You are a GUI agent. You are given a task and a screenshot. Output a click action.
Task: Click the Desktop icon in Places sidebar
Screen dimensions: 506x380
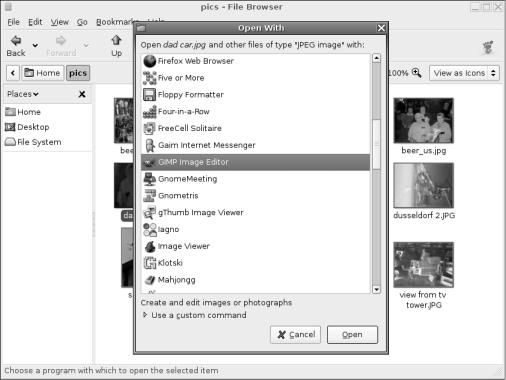(10, 127)
